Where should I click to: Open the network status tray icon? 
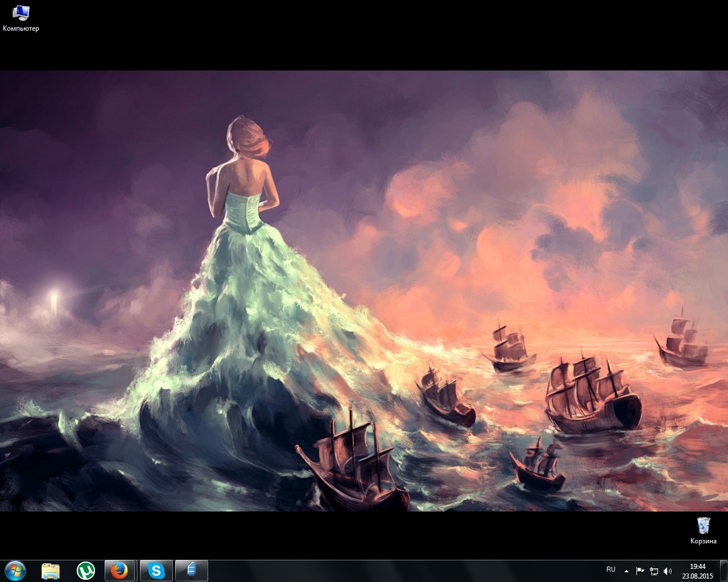tap(654, 571)
